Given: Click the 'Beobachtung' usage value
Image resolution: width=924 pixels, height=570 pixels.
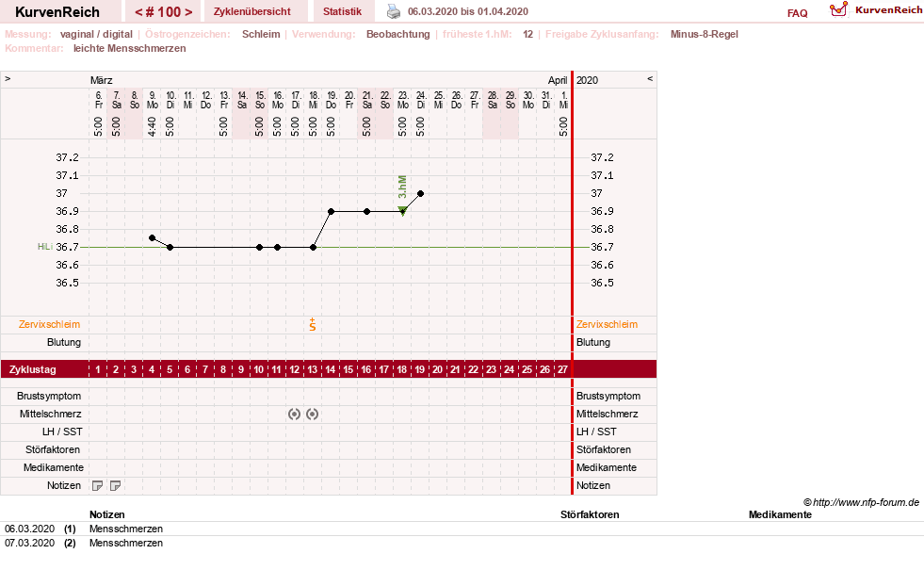Looking at the screenshot, I should tap(398, 34).
